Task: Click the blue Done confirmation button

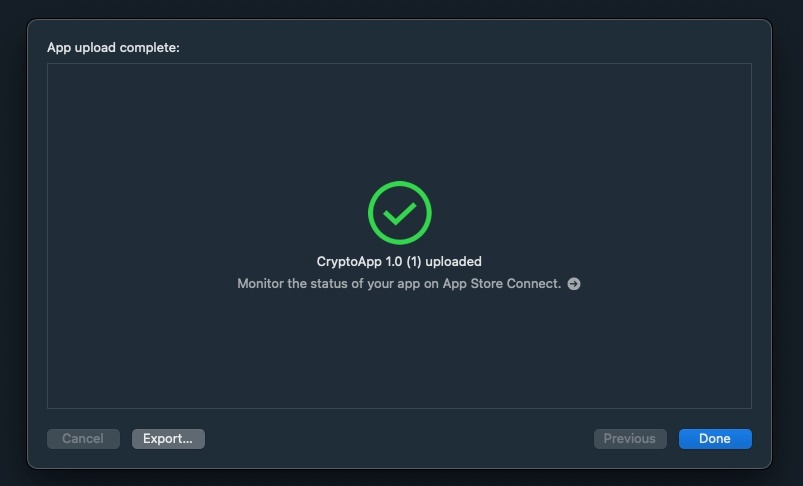Action: pos(715,439)
